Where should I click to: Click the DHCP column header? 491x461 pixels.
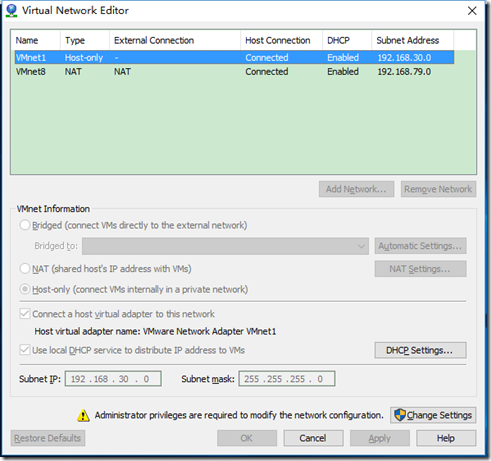coord(347,40)
